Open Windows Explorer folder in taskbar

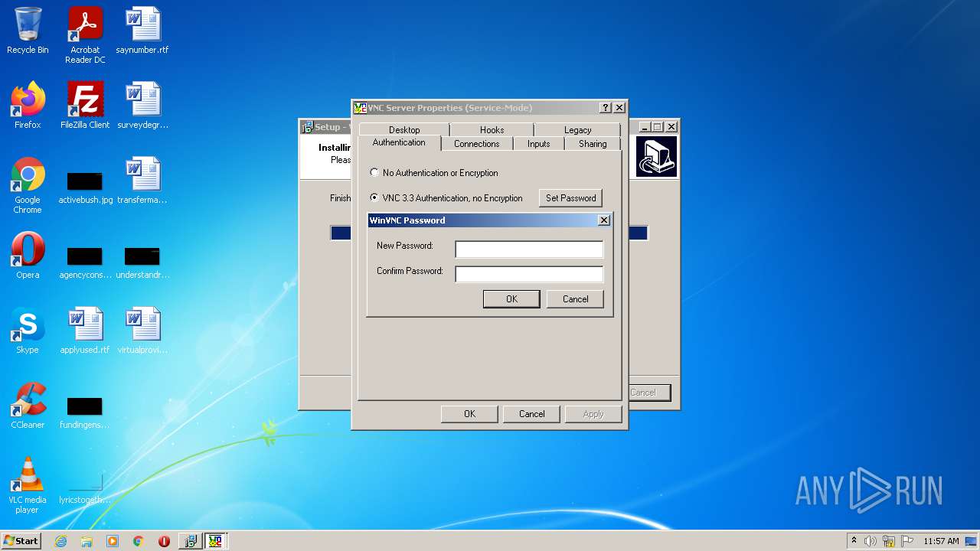point(87,541)
